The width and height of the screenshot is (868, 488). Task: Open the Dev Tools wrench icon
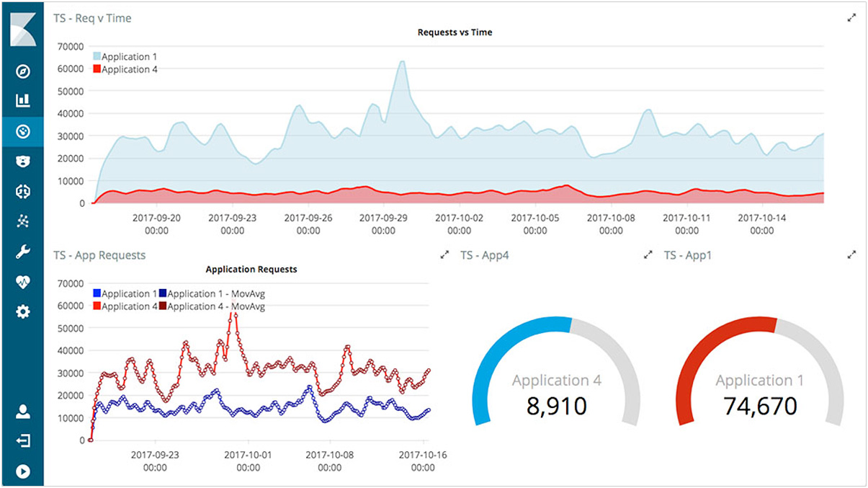click(x=22, y=252)
